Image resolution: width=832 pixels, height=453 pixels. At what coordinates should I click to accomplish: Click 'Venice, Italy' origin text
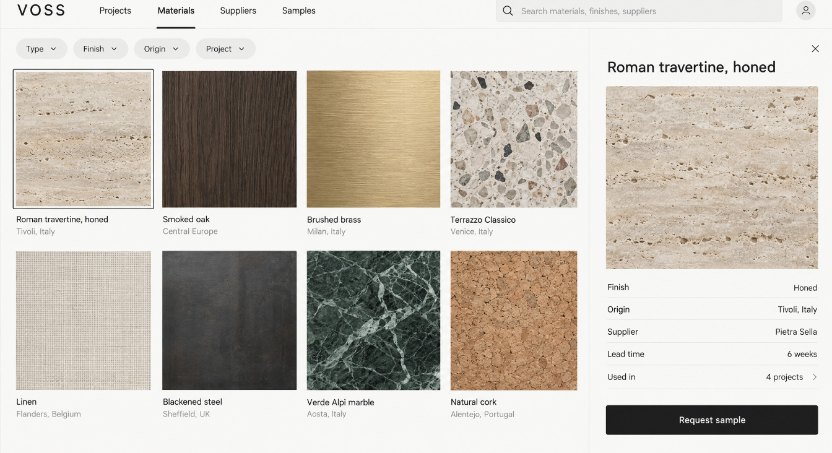click(x=472, y=231)
